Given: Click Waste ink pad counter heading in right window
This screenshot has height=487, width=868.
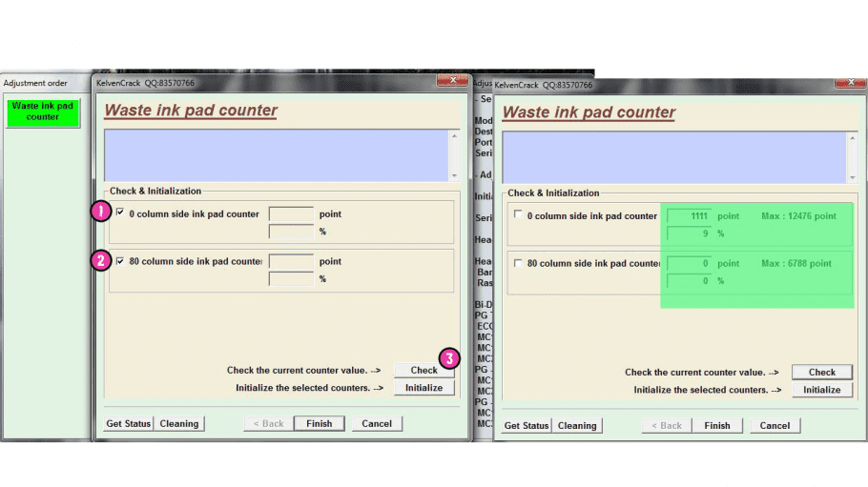Looking at the screenshot, I should coord(589,112).
